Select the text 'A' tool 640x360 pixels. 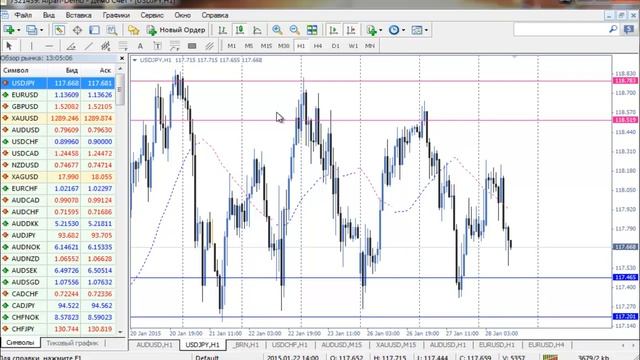pyautogui.click(x=140, y=46)
